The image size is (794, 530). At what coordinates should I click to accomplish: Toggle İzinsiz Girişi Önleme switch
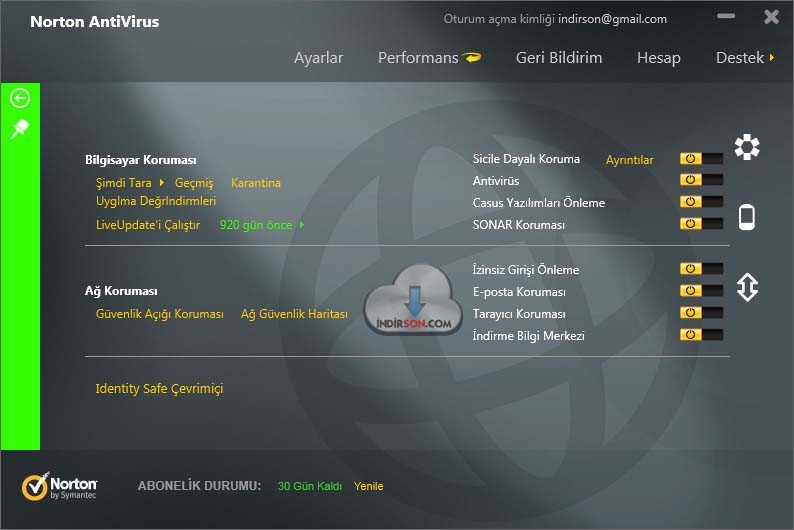pyautogui.click(x=701, y=268)
